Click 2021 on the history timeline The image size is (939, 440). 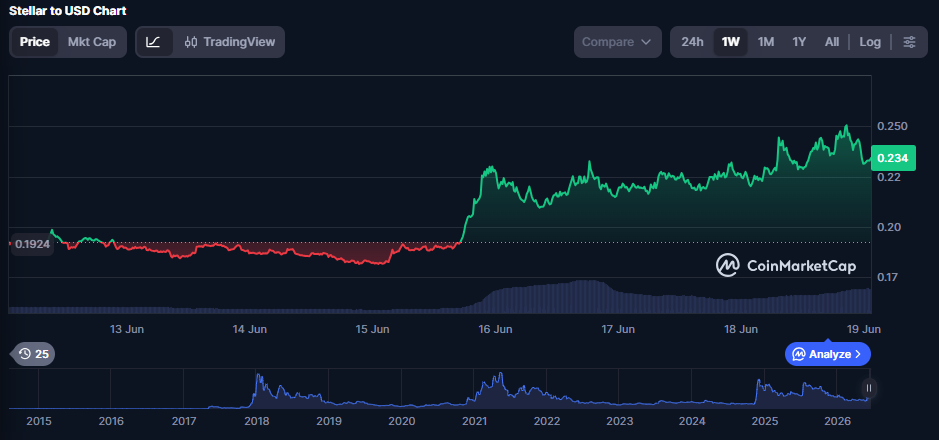click(474, 421)
